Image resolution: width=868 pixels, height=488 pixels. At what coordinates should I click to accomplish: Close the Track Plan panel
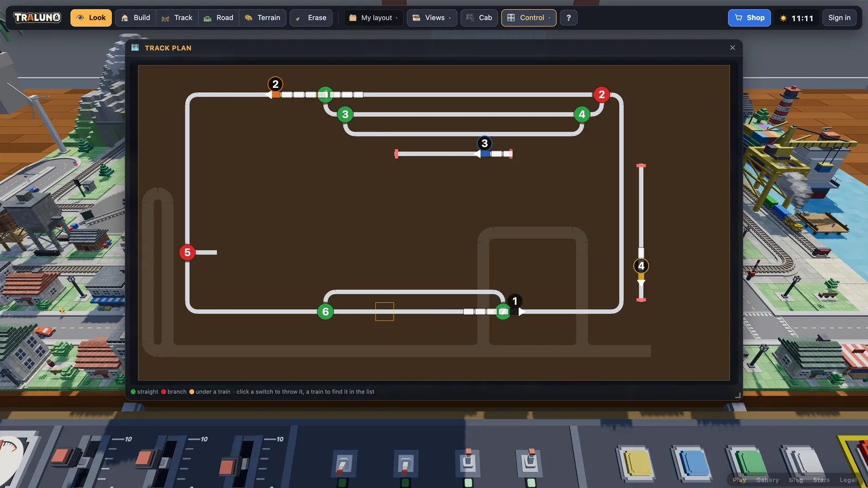(x=732, y=48)
